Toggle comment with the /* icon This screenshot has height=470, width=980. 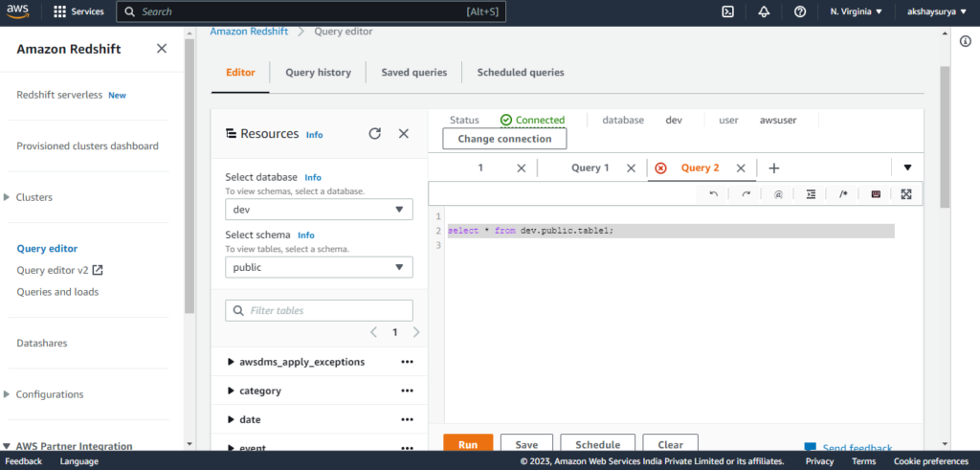(843, 194)
